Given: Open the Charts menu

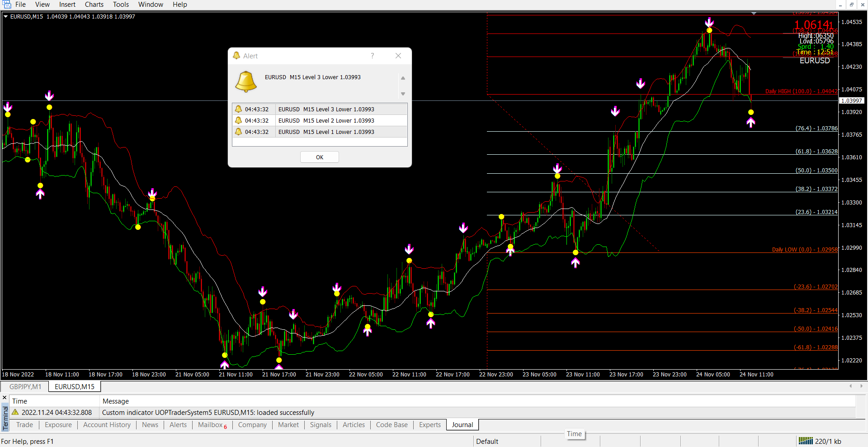Looking at the screenshot, I should tap(94, 5).
